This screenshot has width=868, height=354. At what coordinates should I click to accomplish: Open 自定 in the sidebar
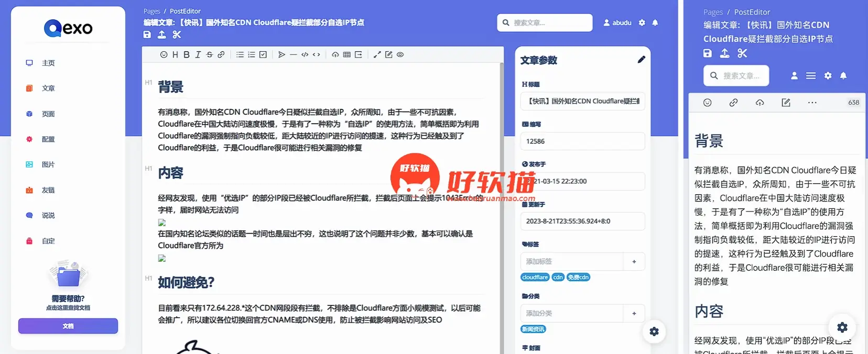tap(48, 241)
